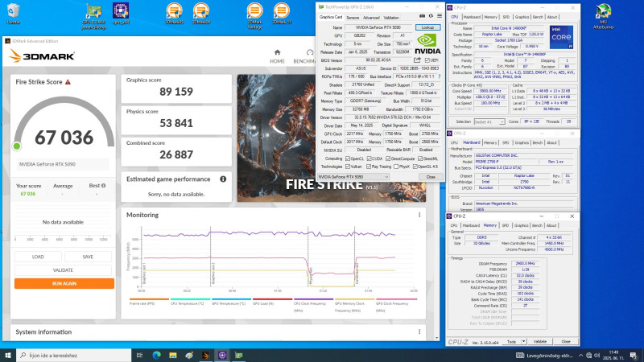Click VALIDATE in 3DMark
Image resolution: width=644 pixels, height=362 pixels.
pyautogui.click(x=63, y=270)
